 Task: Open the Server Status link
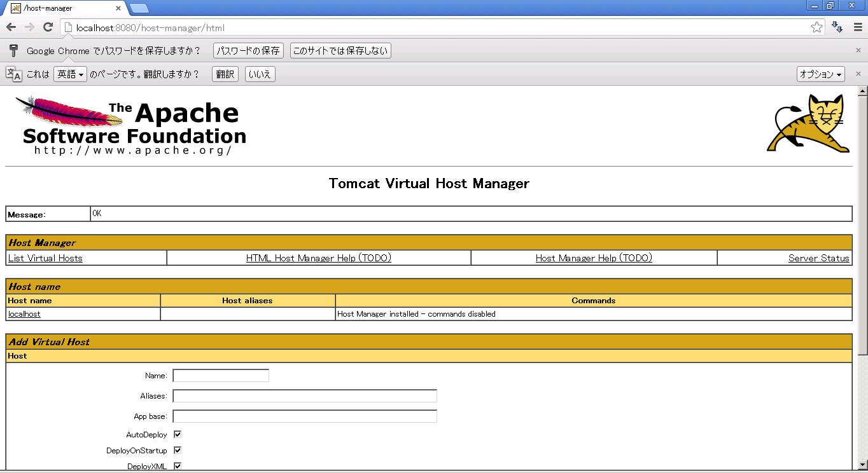(x=818, y=258)
